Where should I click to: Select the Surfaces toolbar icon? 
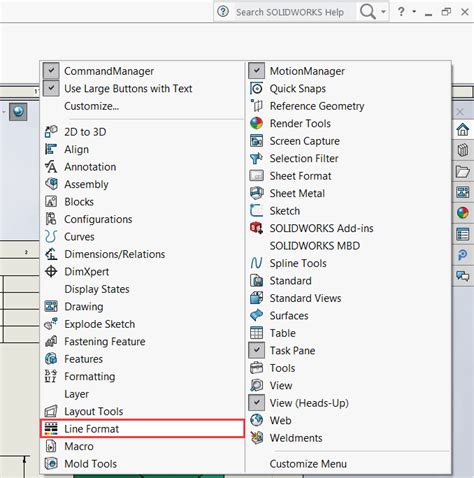(256, 315)
